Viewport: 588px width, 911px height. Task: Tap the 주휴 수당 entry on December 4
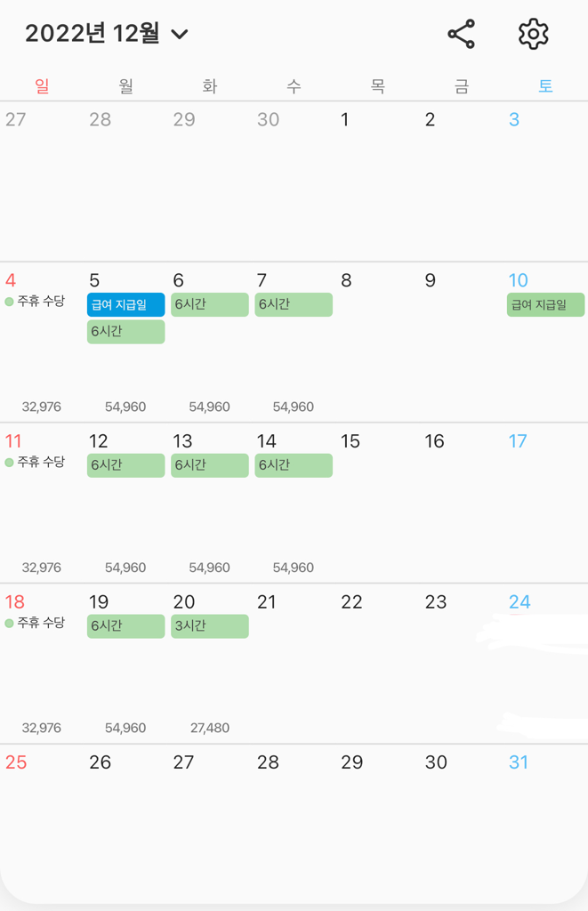(x=36, y=302)
